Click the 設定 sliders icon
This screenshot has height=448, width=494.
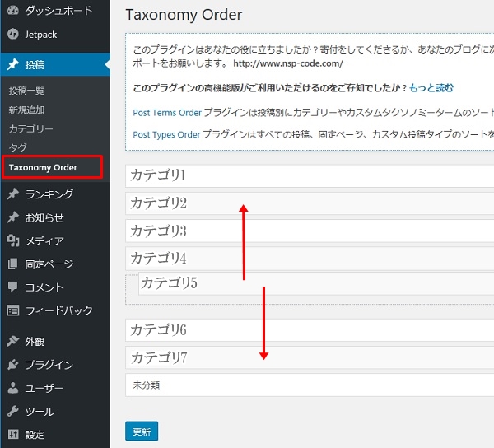tap(13, 435)
